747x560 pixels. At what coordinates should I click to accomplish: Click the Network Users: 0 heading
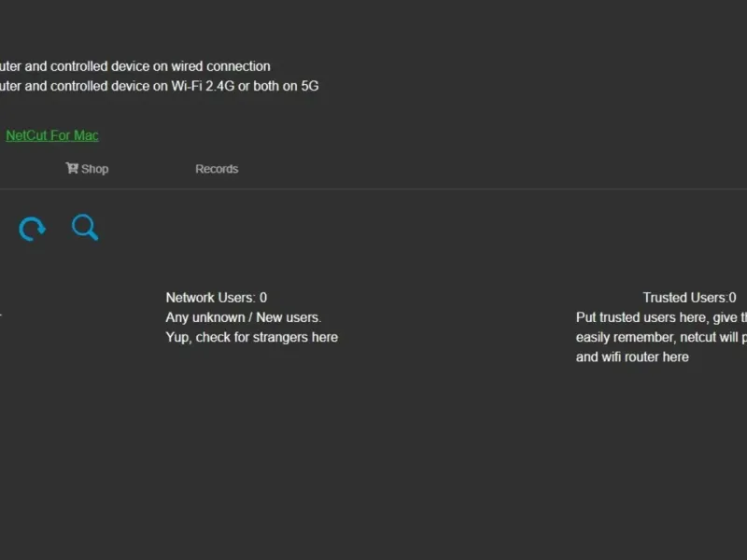[x=217, y=298]
